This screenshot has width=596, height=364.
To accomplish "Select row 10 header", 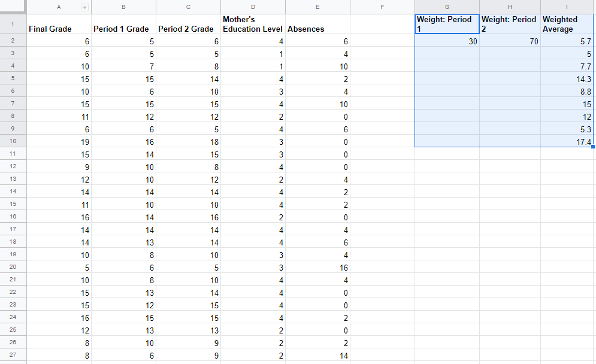I will coord(13,141).
